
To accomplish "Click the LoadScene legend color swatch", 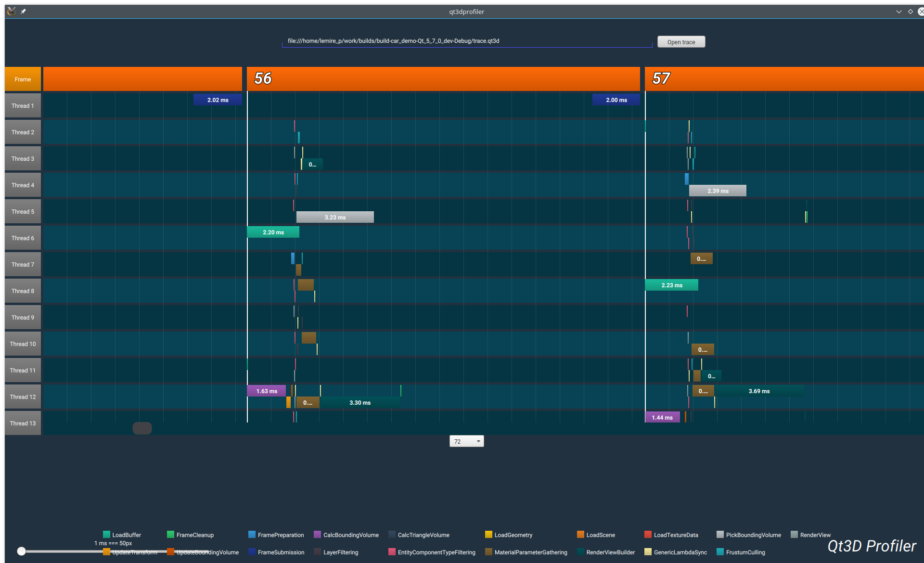I will [580, 535].
